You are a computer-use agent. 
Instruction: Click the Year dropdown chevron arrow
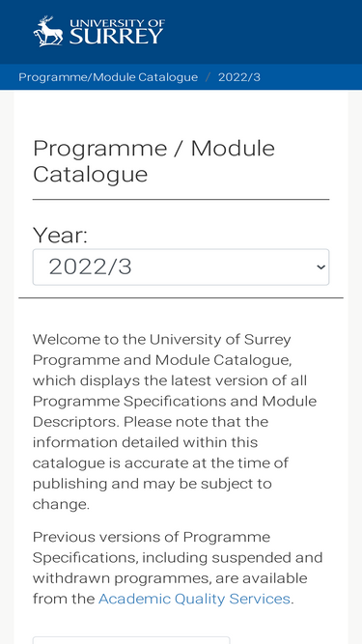point(320,266)
